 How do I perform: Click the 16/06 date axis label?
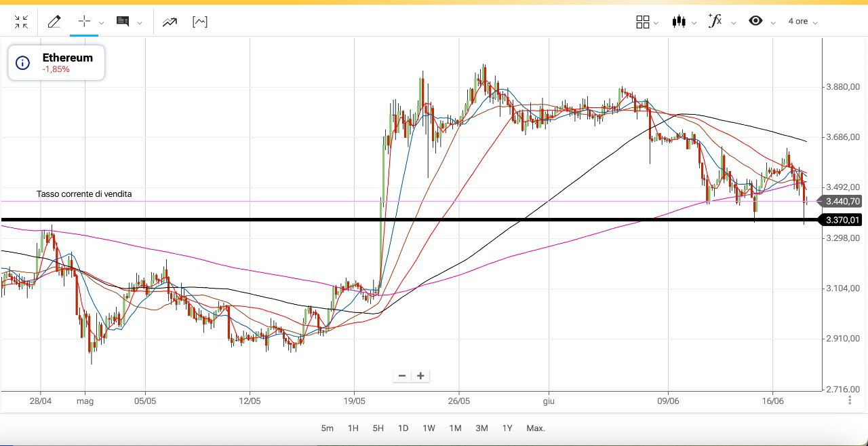click(773, 401)
